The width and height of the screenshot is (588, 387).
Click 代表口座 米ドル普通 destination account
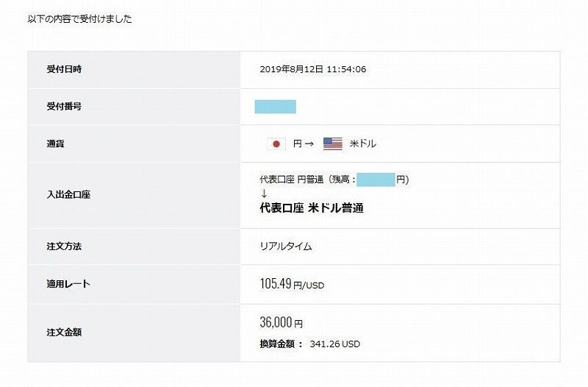click(312, 208)
